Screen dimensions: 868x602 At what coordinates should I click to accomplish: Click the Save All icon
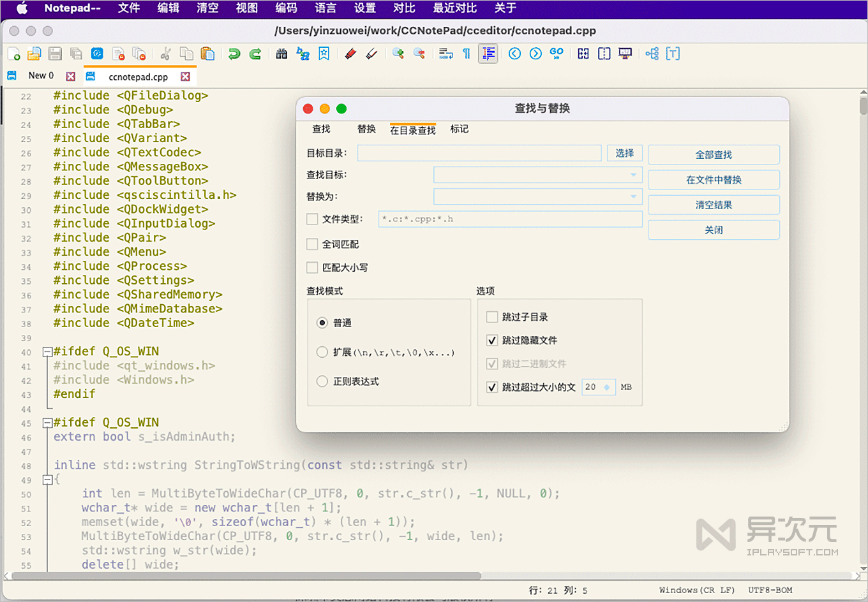[77, 54]
